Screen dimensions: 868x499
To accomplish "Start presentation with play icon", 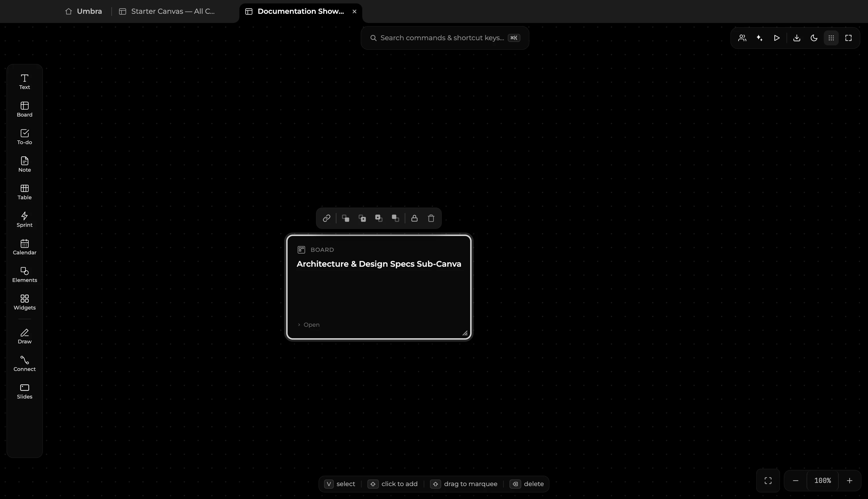I will [x=777, y=38].
